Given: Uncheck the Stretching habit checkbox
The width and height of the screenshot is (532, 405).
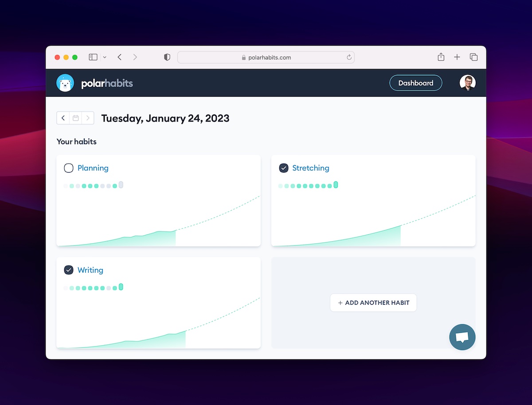Looking at the screenshot, I should 283,168.
